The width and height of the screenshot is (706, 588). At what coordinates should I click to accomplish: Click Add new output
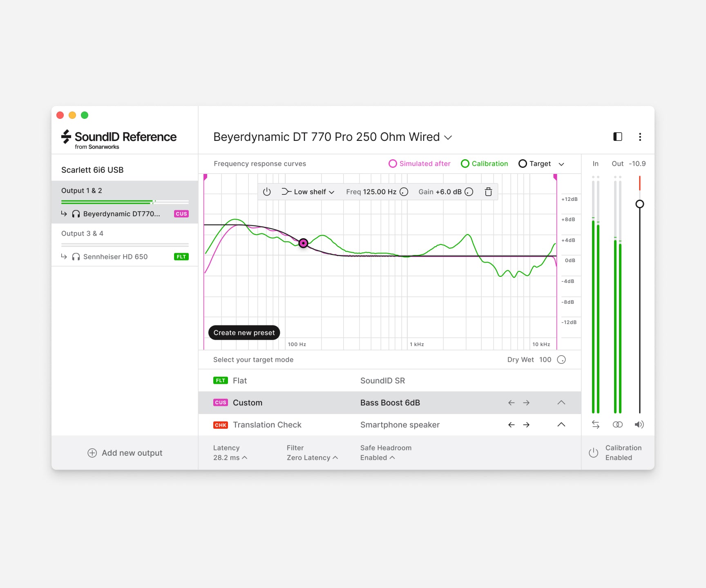click(125, 452)
